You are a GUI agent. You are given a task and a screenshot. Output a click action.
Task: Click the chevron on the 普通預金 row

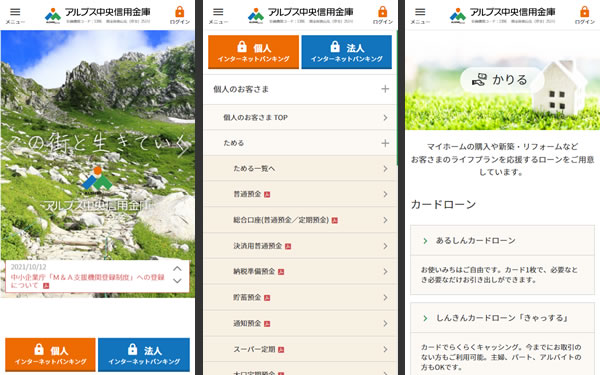click(385, 194)
